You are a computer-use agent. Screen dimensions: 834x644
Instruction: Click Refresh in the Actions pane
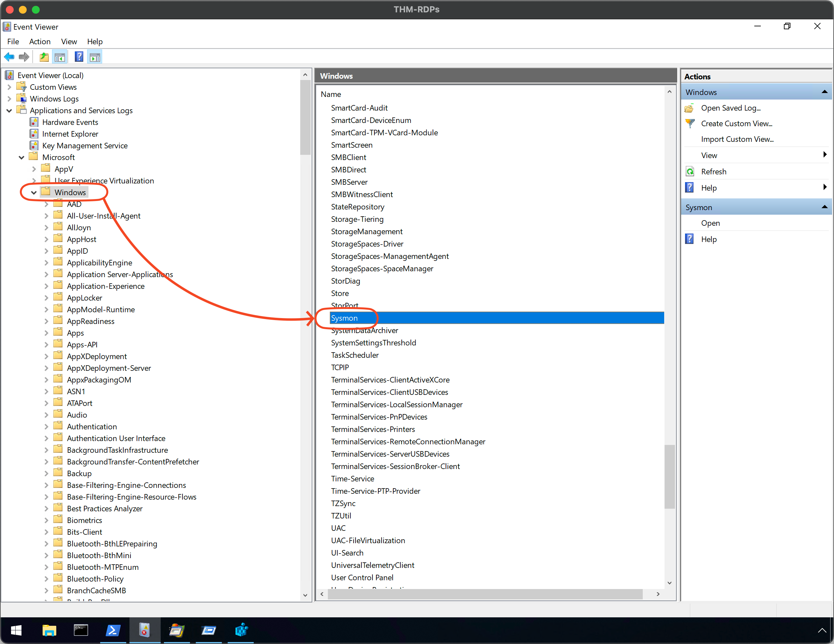[714, 172]
